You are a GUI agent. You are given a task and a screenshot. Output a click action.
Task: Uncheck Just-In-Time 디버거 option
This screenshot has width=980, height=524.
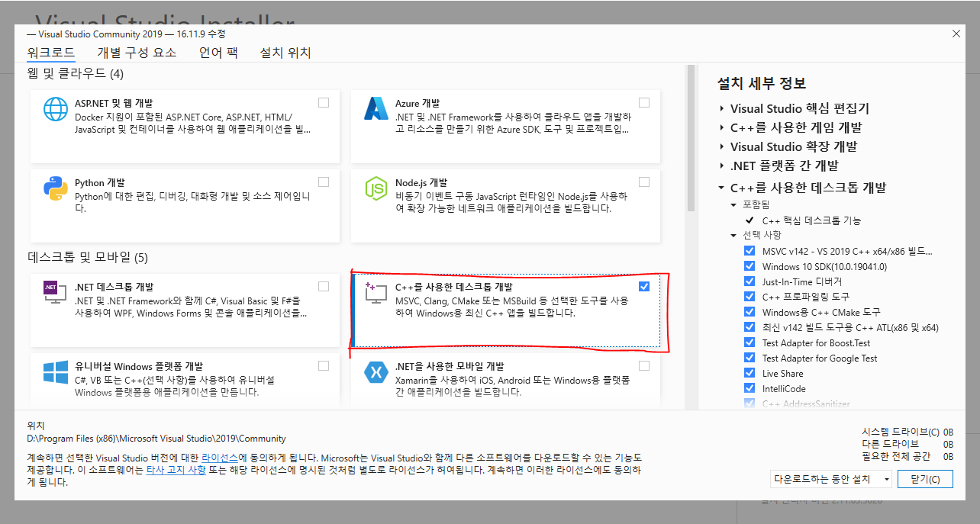coord(749,281)
